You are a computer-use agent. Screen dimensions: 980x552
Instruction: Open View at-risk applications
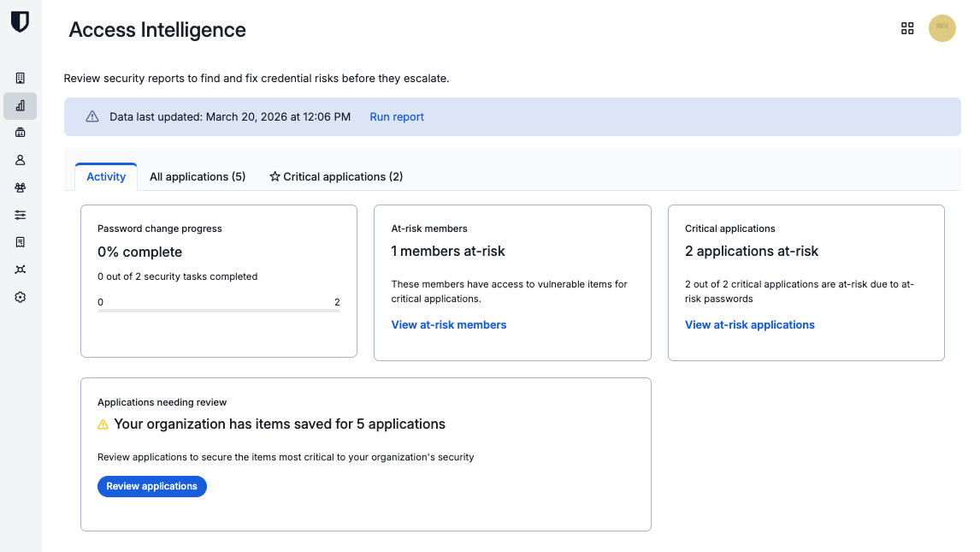click(x=750, y=324)
